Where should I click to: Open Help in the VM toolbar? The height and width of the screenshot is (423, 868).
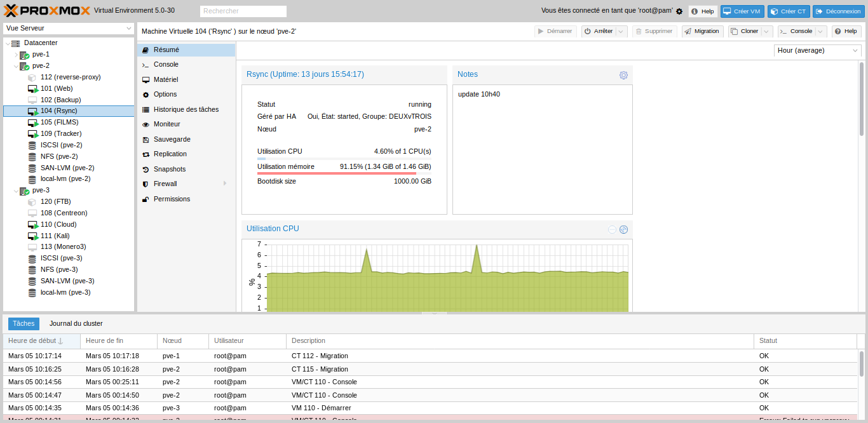[x=846, y=31]
